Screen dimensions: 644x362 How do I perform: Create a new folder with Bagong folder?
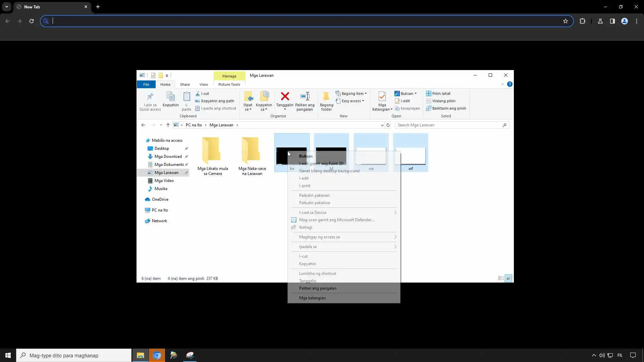(326, 101)
